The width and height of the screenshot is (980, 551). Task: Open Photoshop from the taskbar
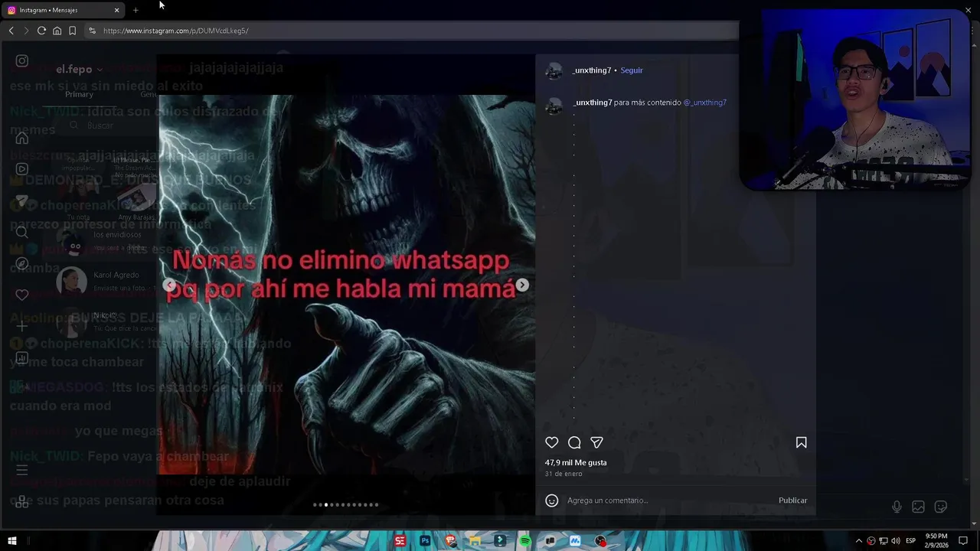pos(425,541)
